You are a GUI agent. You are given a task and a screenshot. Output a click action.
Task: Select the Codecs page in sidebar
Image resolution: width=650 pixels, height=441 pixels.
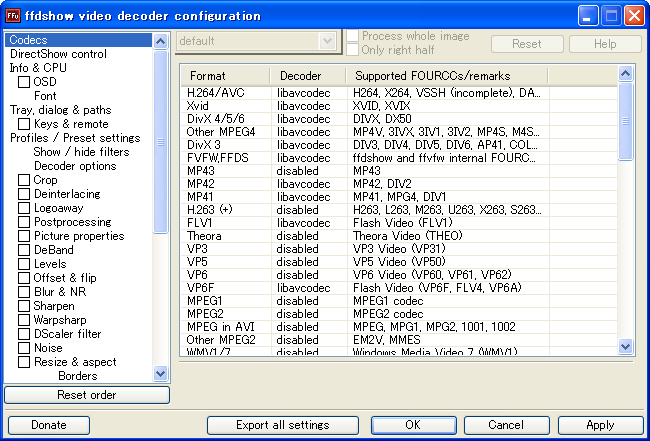point(28,40)
